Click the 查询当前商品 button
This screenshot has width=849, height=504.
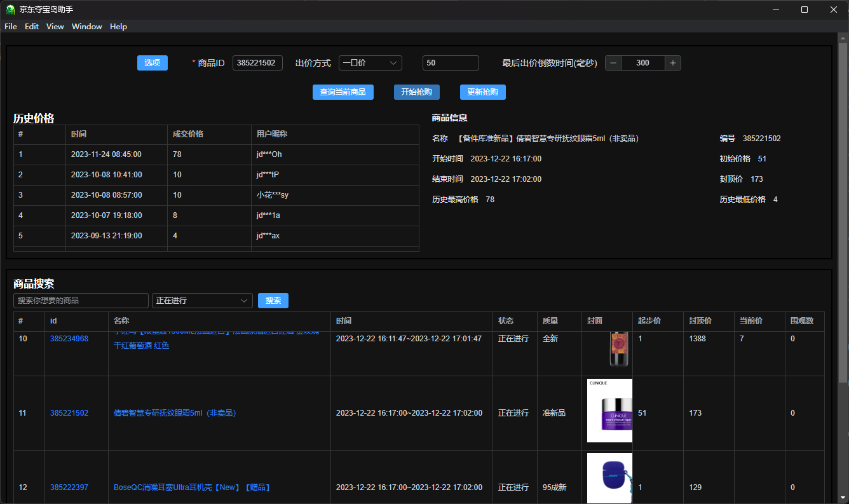(x=343, y=92)
